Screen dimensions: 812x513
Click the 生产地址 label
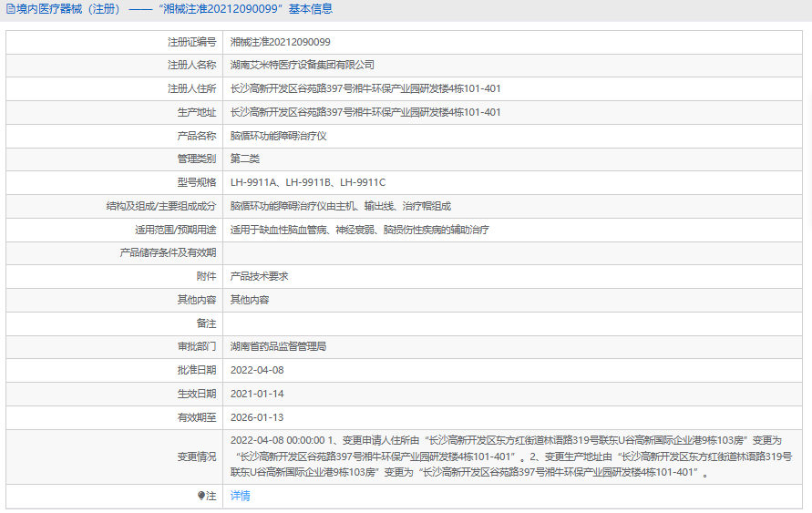197,112
